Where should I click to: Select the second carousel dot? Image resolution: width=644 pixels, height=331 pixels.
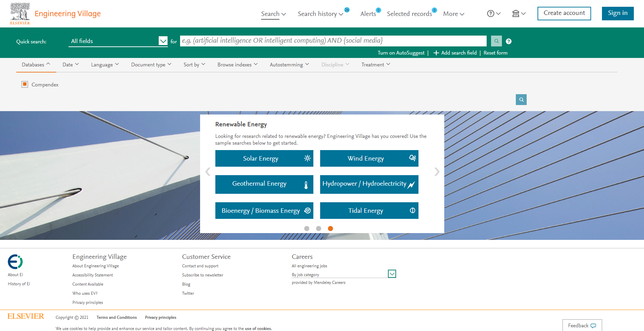tap(318, 228)
